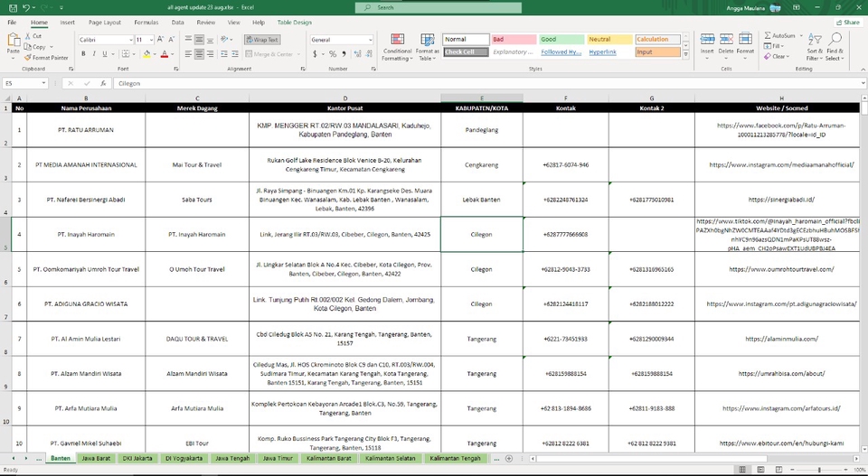Click the Decrease Decimal icon
Viewport: 868px width, 476px height.
(369, 54)
